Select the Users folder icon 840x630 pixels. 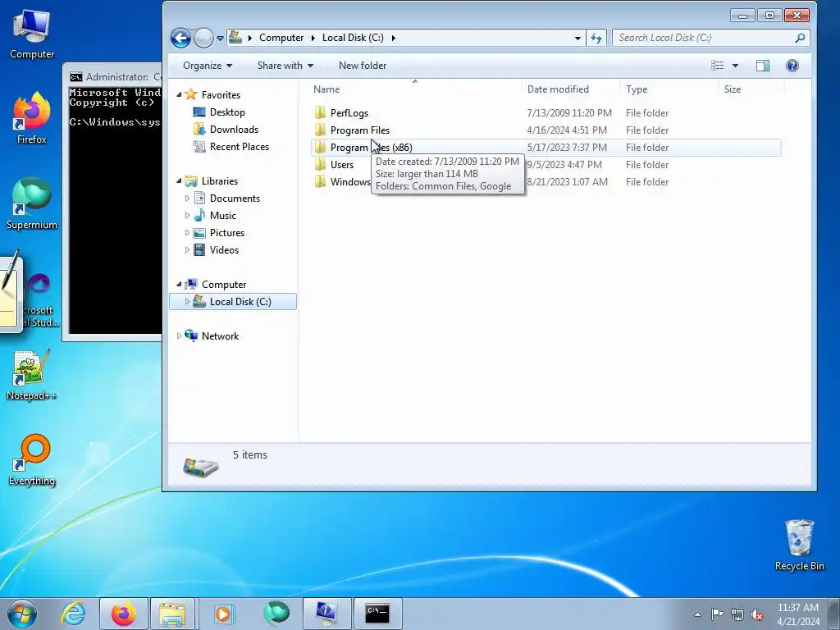[321, 164]
